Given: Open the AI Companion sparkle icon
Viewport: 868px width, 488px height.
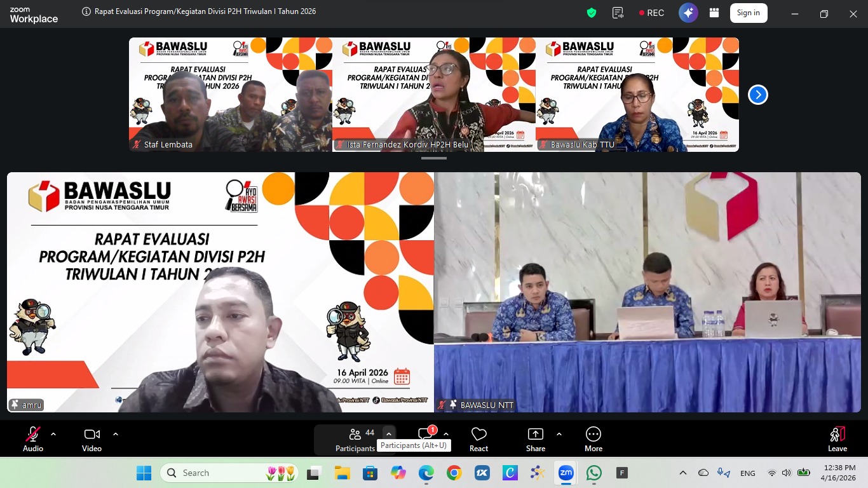Looking at the screenshot, I should coord(688,13).
